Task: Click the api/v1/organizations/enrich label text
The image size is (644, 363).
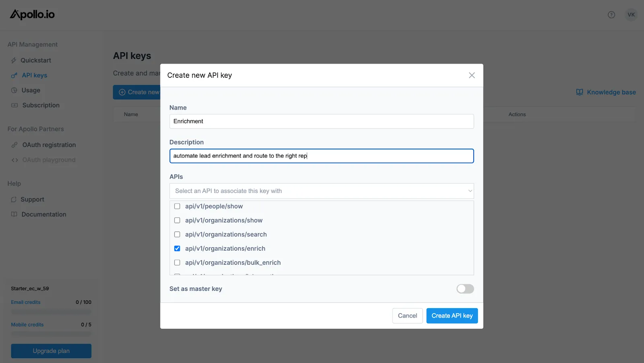Action: point(225,249)
